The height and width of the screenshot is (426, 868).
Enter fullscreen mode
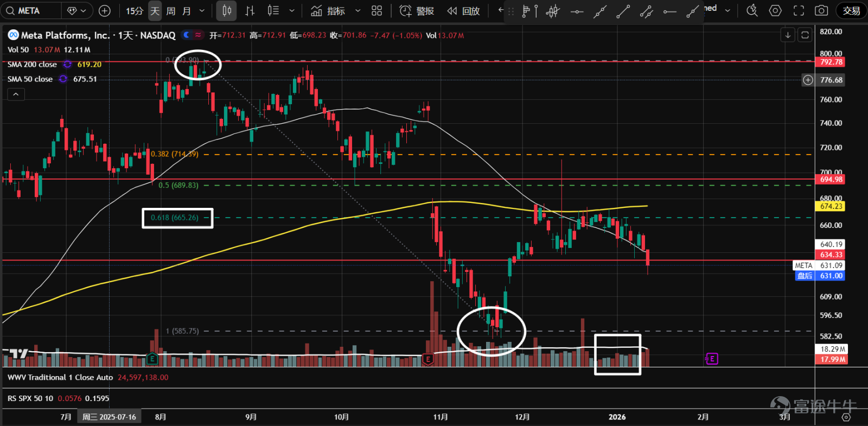tap(799, 10)
